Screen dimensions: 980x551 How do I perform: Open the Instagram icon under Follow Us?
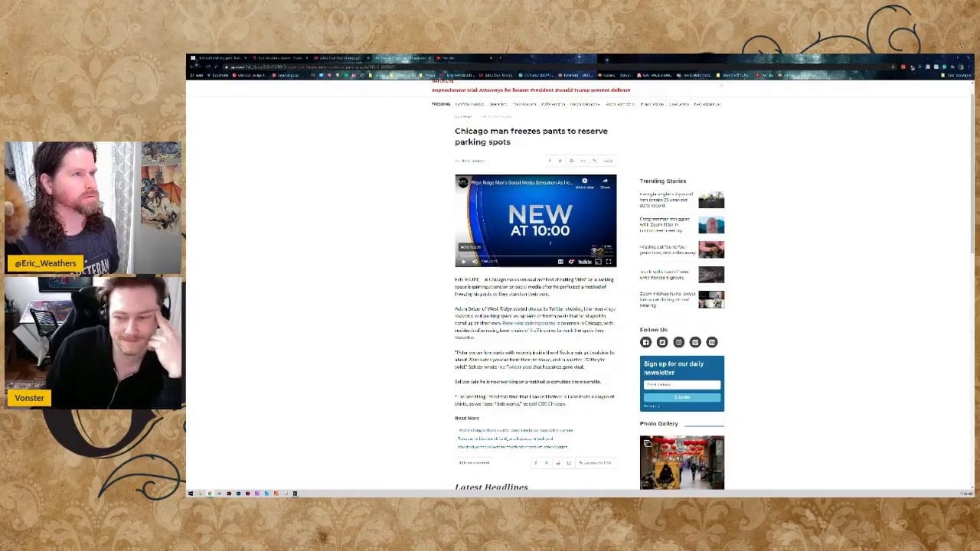tap(678, 342)
